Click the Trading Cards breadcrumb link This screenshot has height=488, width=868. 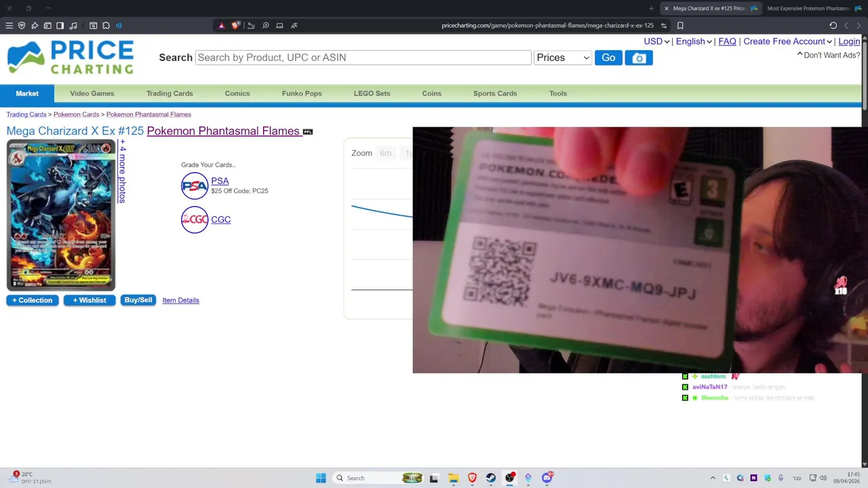tap(26, 115)
